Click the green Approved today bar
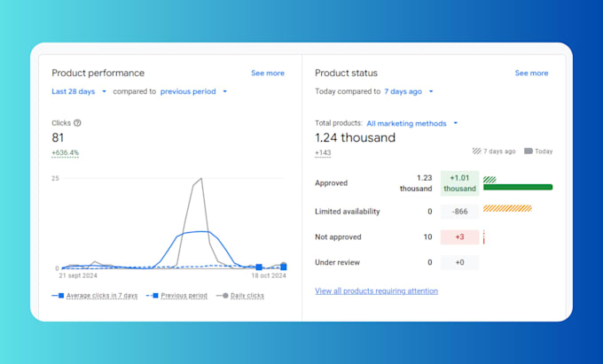Viewport: 603px width, 364px height. [x=518, y=188]
